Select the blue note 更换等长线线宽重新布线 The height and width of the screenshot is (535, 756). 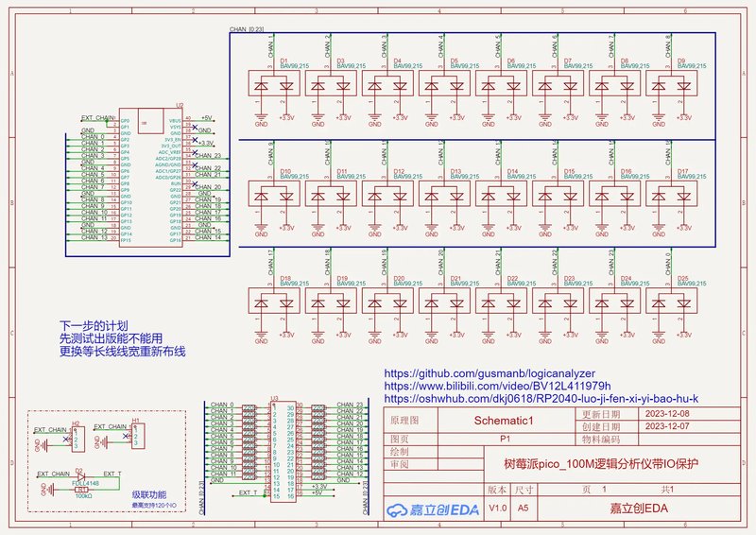point(123,352)
